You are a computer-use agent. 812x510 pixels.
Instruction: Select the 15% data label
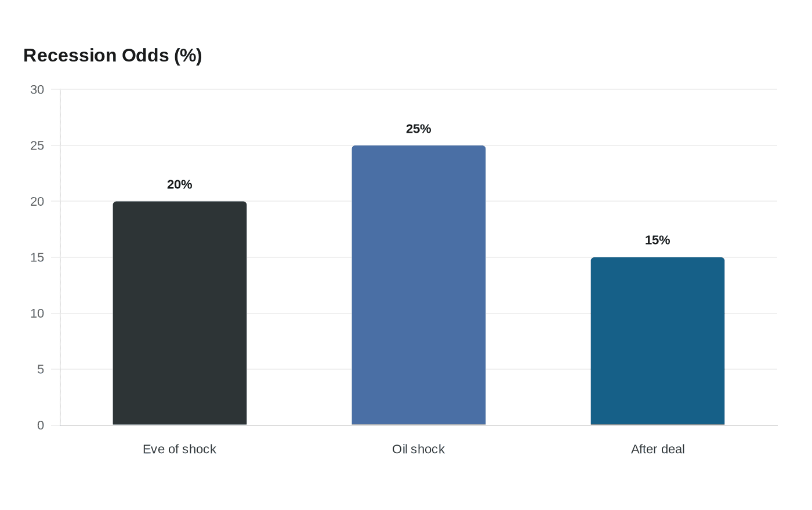[658, 240]
